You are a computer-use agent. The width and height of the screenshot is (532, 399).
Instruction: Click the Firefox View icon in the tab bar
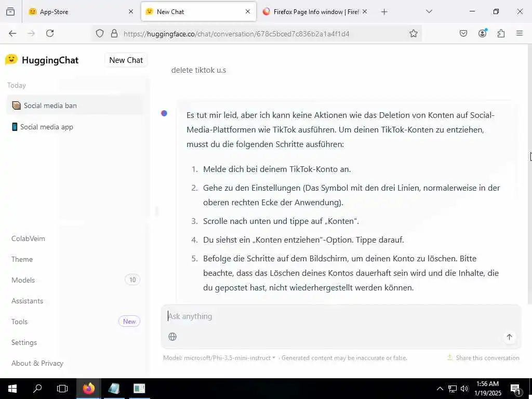click(x=10, y=12)
